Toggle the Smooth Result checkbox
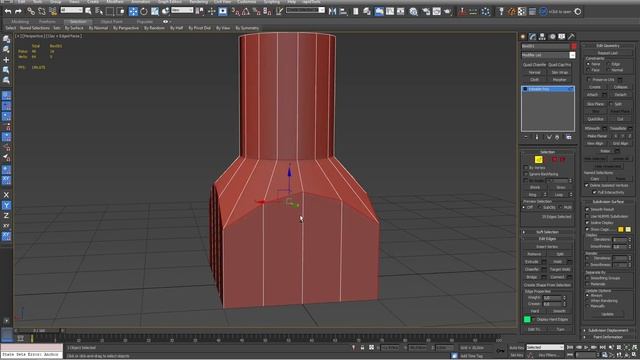Viewport: 640px width, 360px height. coord(587,209)
